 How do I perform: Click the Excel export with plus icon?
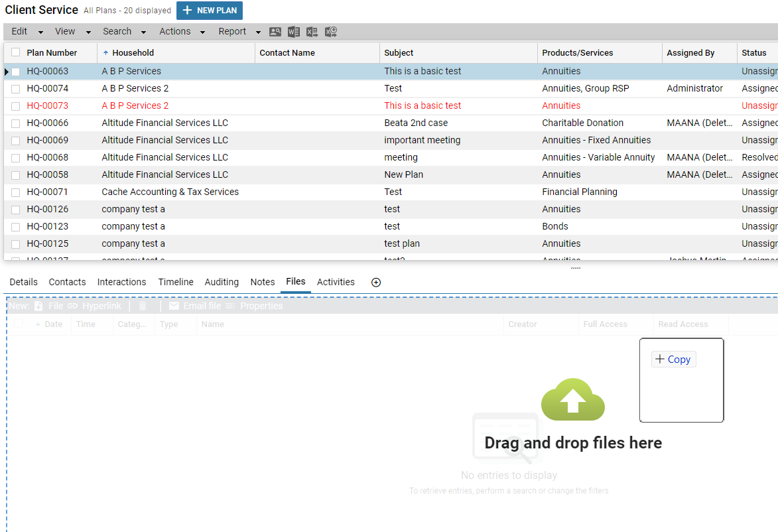[331, 32]
